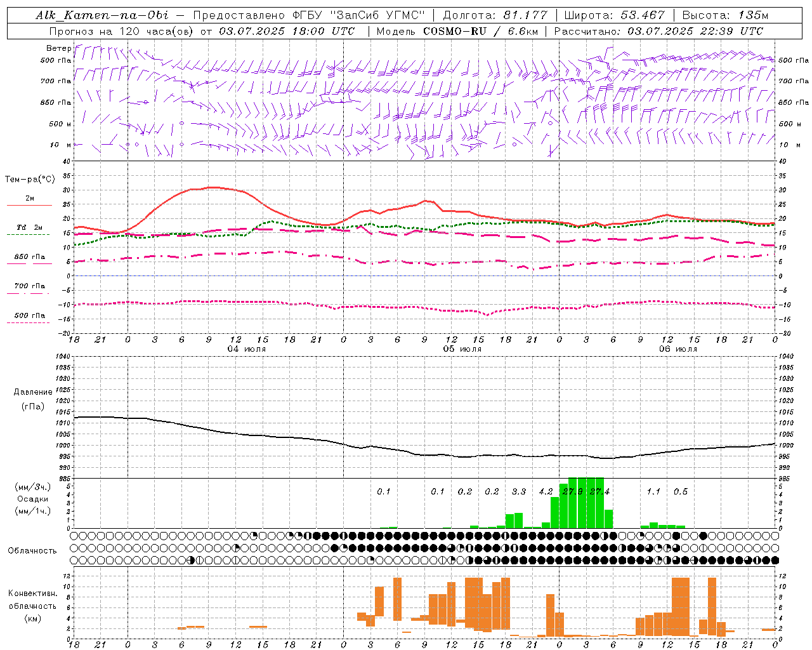Click the Тем-ра(°C) axis label
Image resolution: width=812 pixels, height=650 pixels.
(x=30, y=180)
